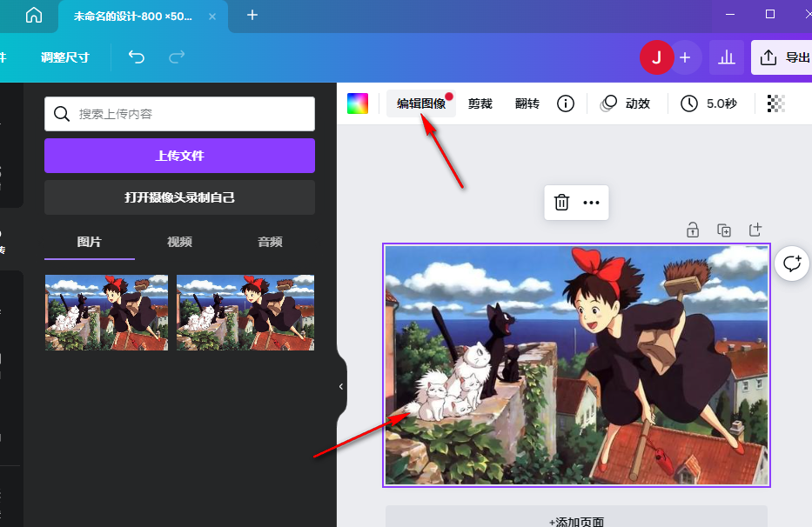812x527 pixels.
Task: Toggle the lock icon above the image
Action: coord(693,230)
